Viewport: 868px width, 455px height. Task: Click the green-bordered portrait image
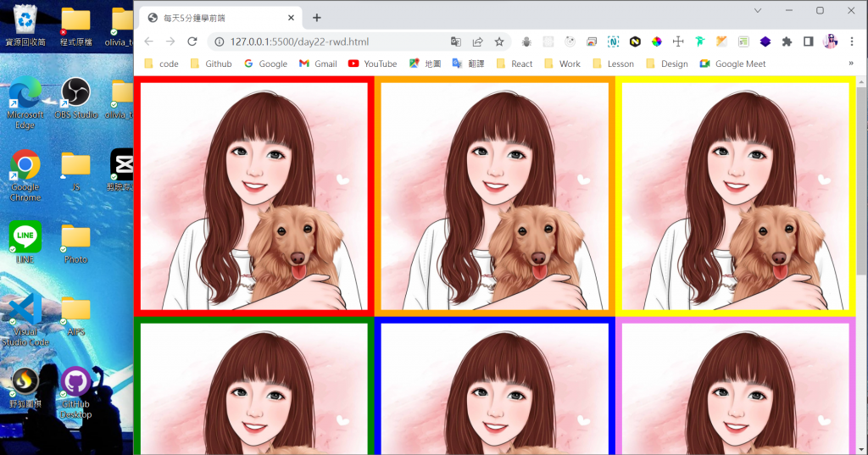click(254, 386)
